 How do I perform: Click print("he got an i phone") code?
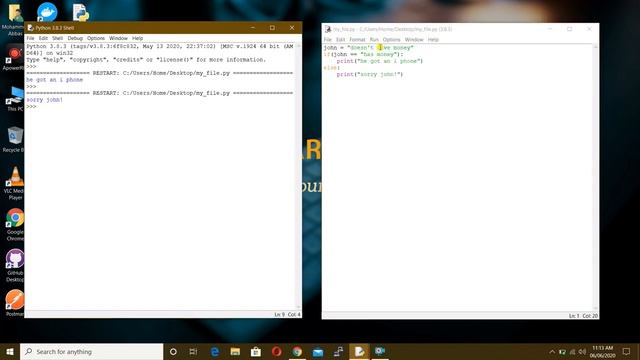pos(380,61)
